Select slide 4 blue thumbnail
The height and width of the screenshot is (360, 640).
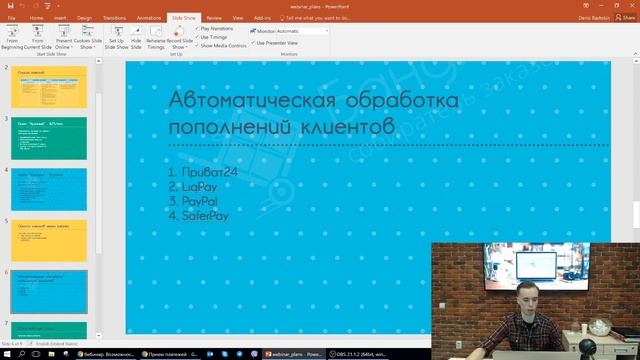coord(49,189)
